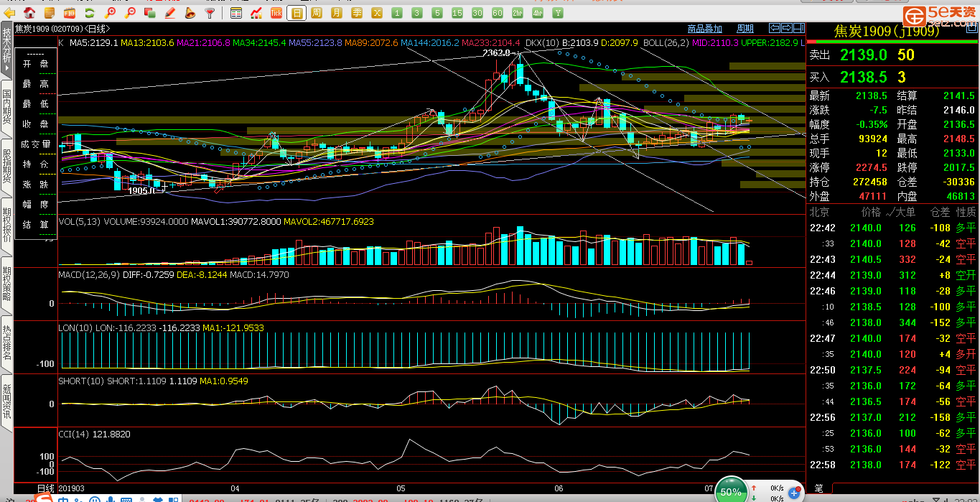Click the 卖出 price 2139.0

coord(864,55)
